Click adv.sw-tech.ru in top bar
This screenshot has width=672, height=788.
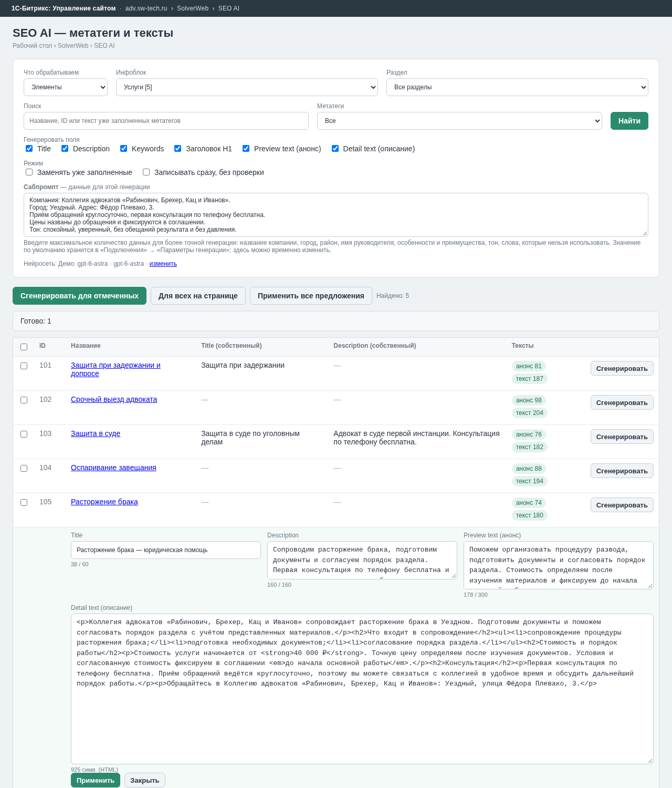[146, 8]
